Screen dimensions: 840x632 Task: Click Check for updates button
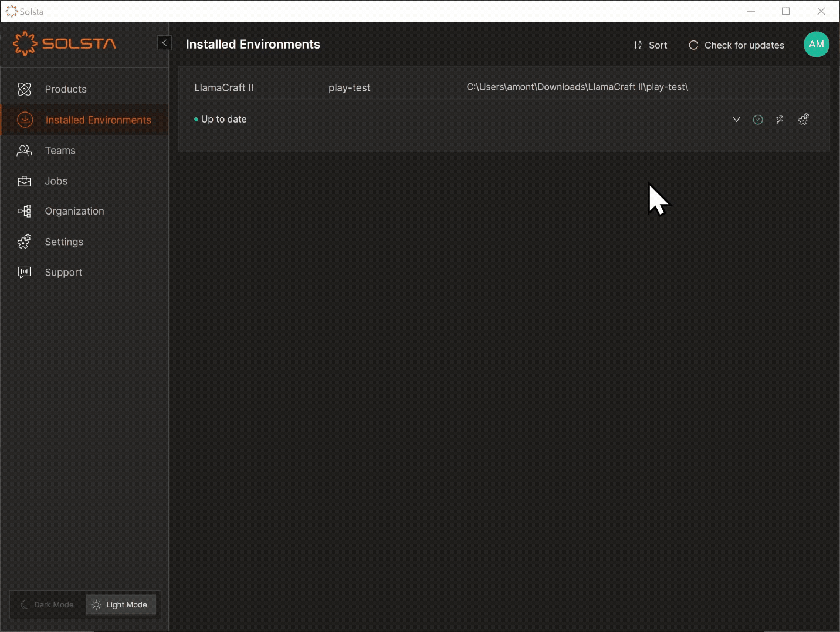click(736, 45)
